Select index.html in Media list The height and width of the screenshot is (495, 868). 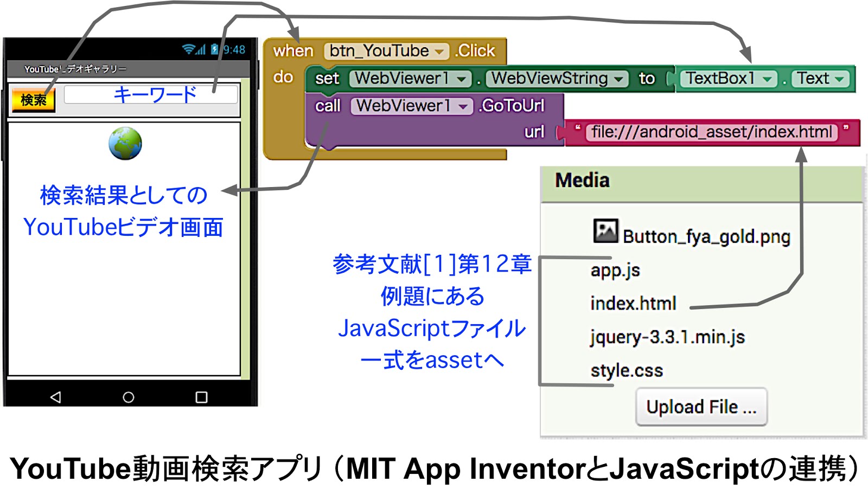click(633, 304)
